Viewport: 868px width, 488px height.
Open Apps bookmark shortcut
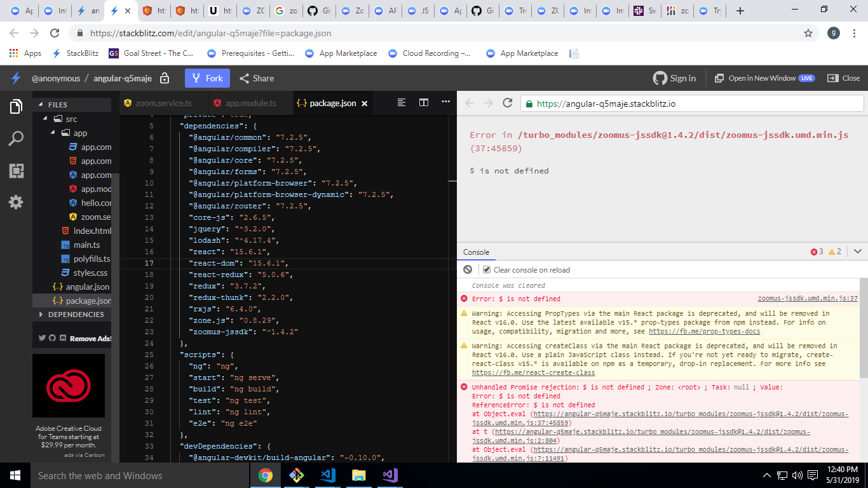[25, 53]
